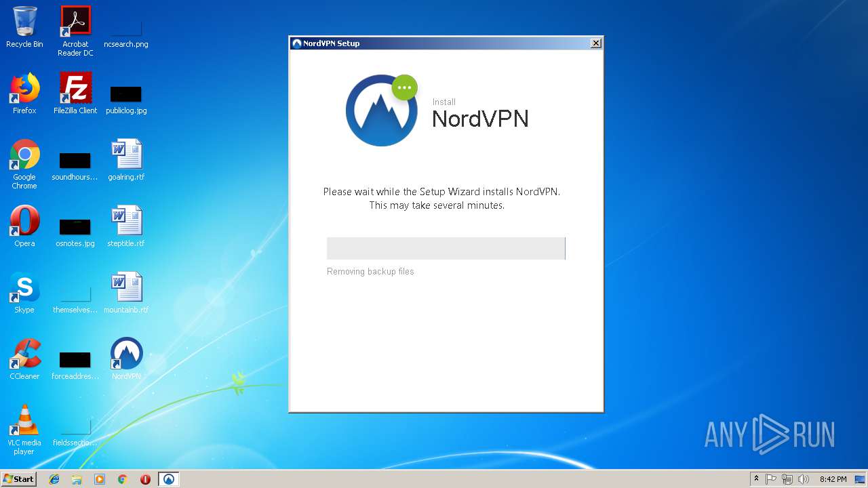
Task: Launch Acrobat Reader DC shortcut
Action: tap(75, 31)
